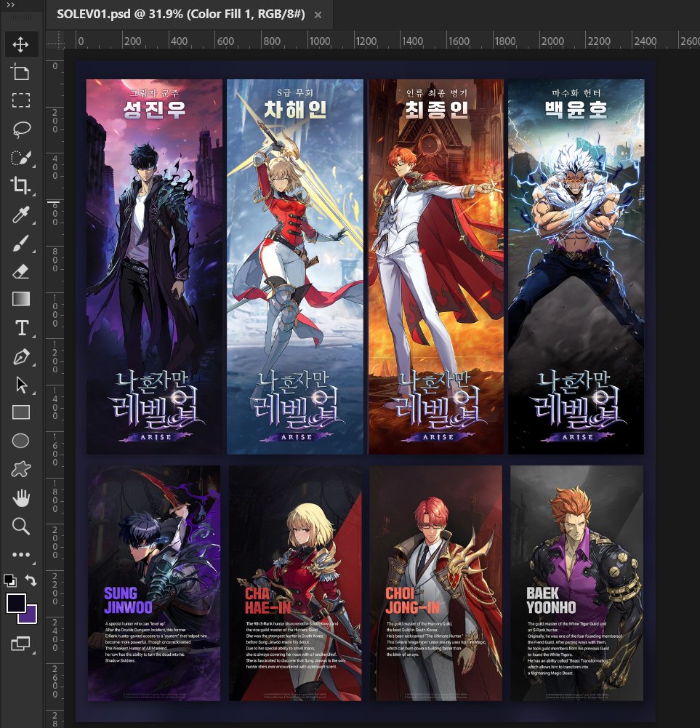Viewport: 700px width, 728px height.
Task: Select the Crop tool
Action: coord(21,185)
